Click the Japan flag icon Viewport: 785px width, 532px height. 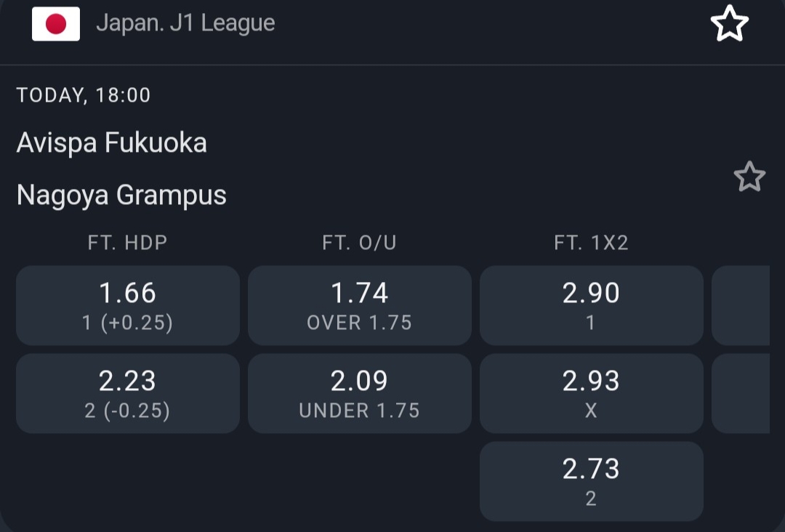click(x=56, y=24)
